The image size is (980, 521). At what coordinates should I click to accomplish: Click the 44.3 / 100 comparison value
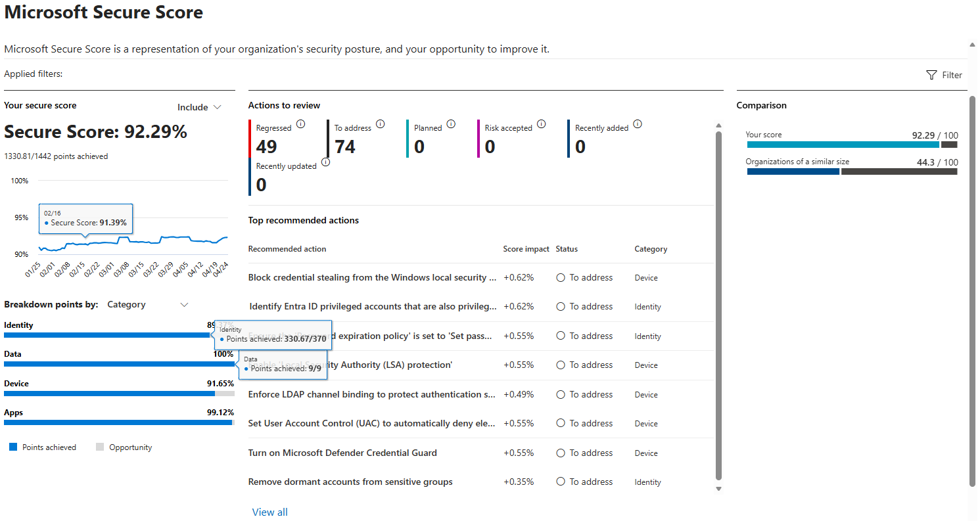pos(937,162)
